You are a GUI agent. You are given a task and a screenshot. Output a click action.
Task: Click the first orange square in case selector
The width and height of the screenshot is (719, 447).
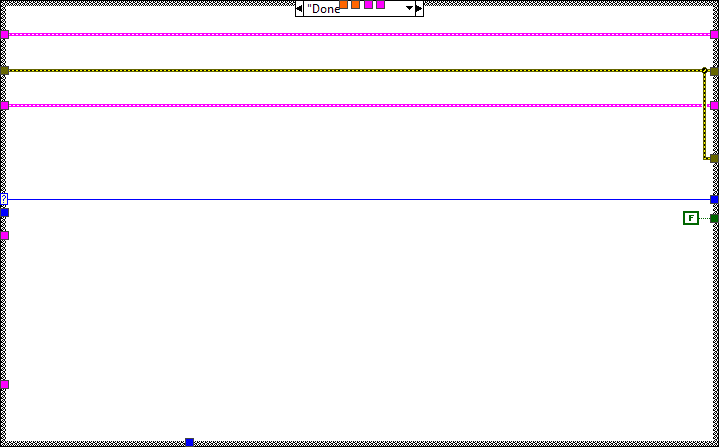(344, 5)
